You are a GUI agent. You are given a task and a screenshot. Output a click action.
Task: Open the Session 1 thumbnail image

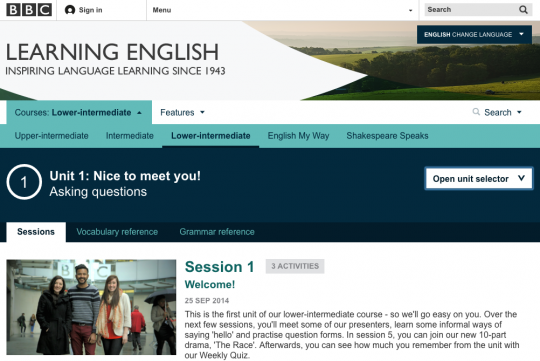coord(91,307)
